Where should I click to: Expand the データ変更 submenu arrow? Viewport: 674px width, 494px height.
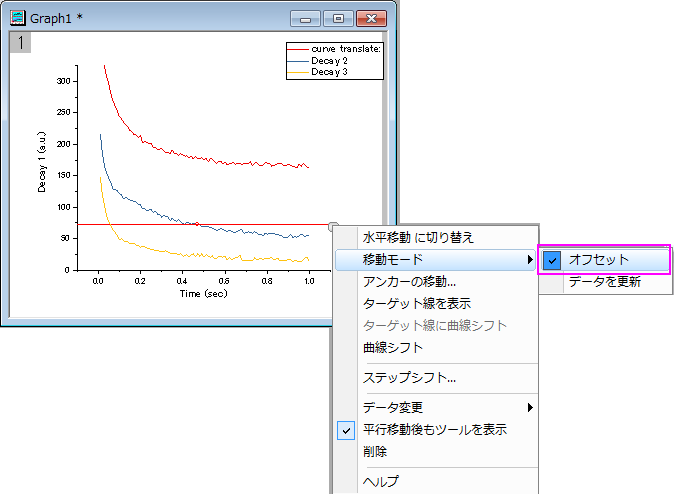530,407
